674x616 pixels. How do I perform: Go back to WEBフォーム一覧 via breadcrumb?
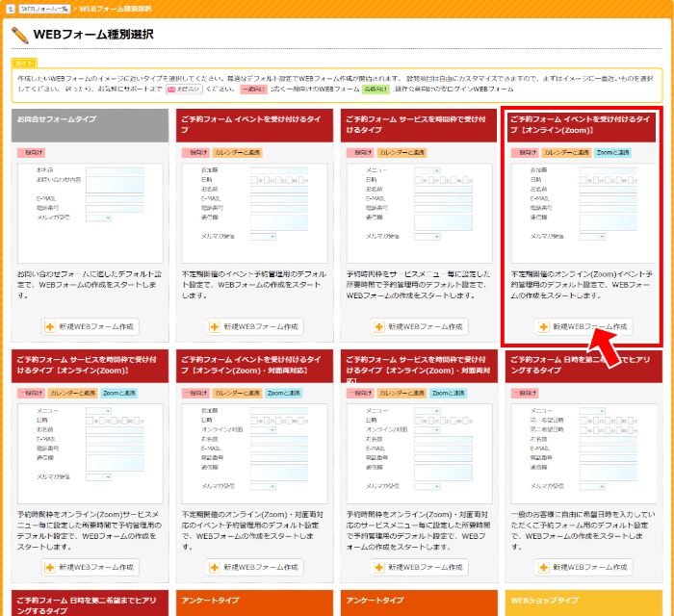tap(44, 9)
